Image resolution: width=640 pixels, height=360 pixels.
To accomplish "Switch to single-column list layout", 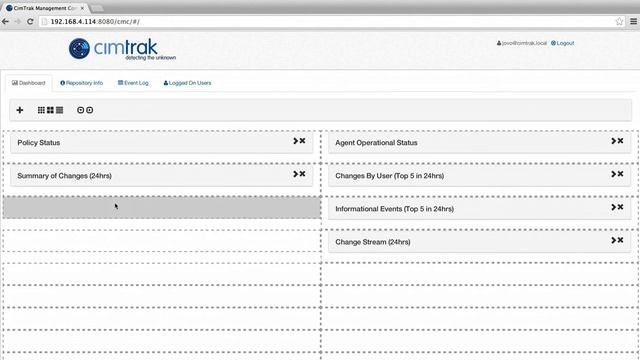I will [x=60, y=110].
